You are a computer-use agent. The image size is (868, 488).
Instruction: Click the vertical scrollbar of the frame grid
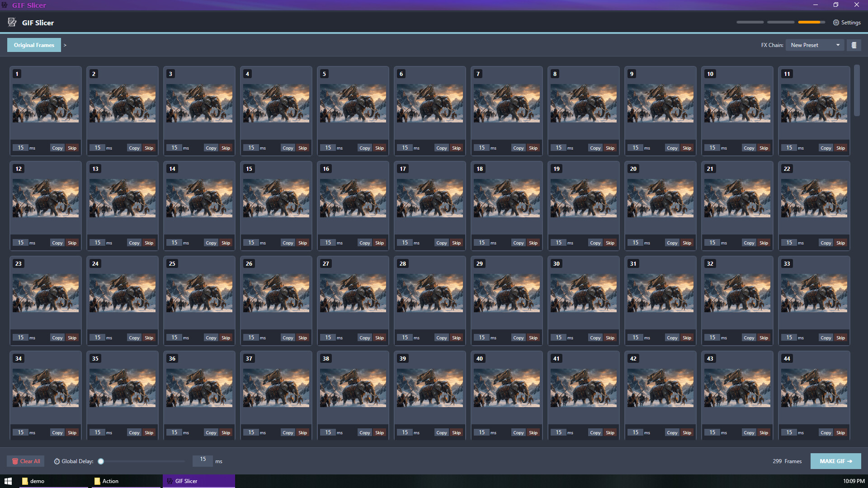coord(857,90)
